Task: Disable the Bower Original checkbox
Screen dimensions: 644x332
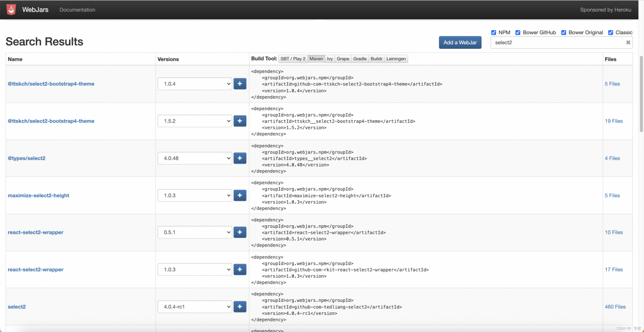Action: (563, 33)
